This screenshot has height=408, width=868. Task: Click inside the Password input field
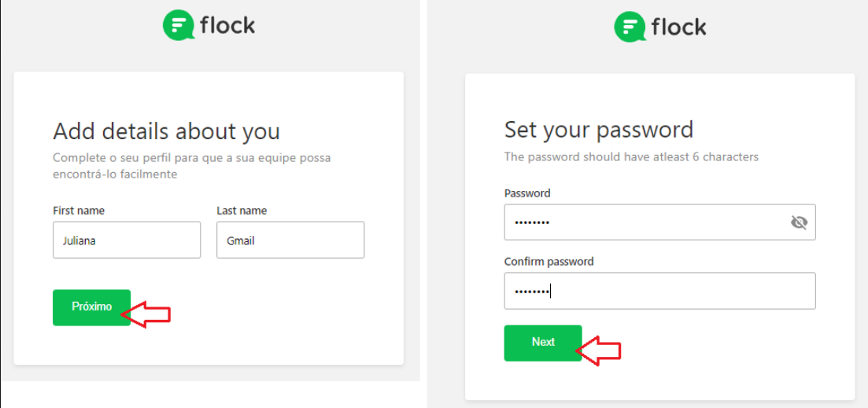pos(660,222)
